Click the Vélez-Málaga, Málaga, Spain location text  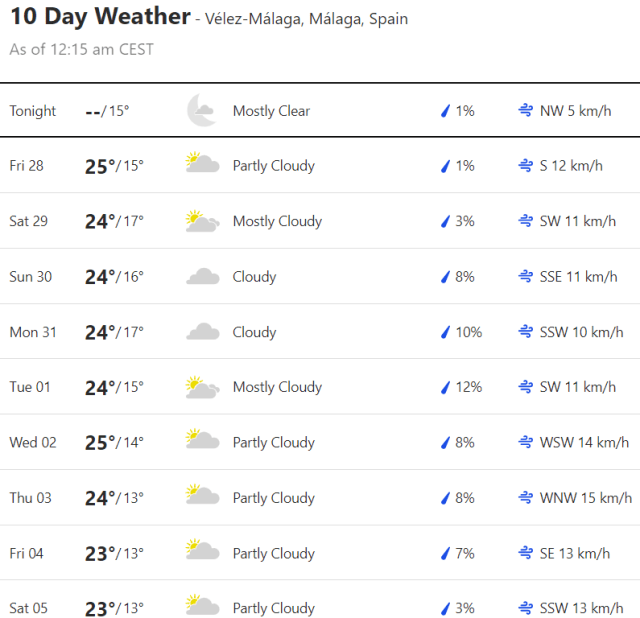306,20
